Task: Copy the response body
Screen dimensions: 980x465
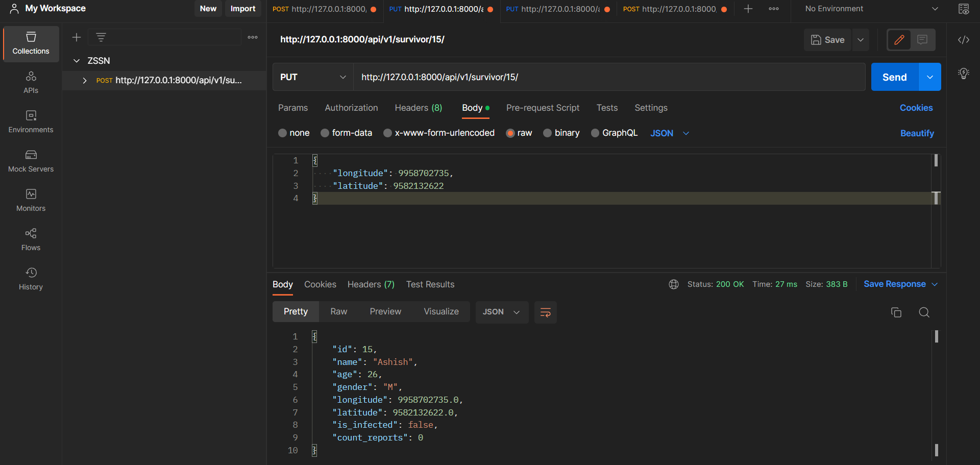Action: tap(896, 312)
